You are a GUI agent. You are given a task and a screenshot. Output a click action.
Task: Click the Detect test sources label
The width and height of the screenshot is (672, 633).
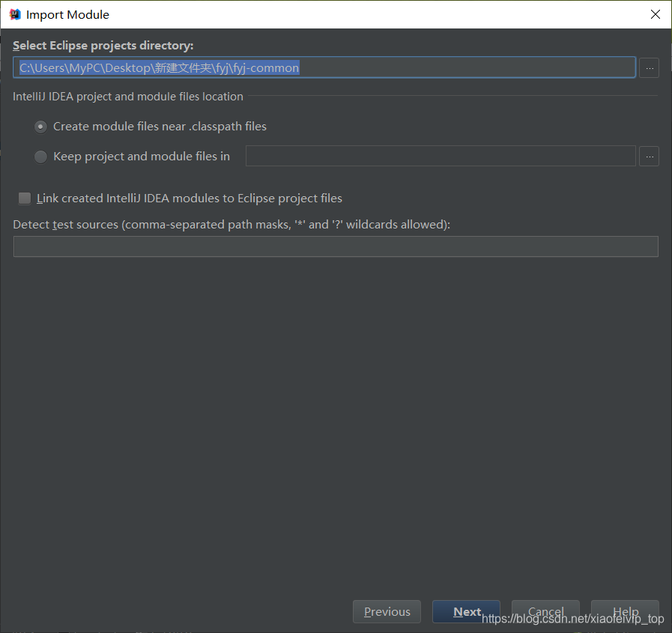[x=231, y=225]
